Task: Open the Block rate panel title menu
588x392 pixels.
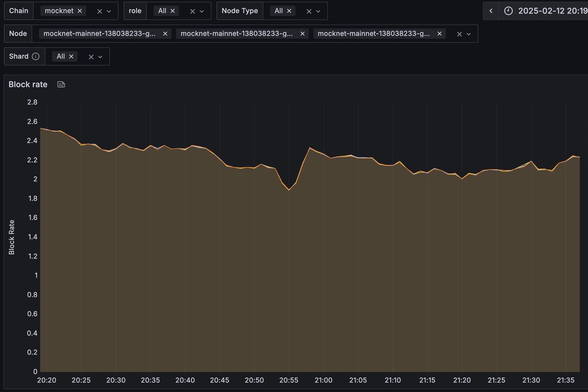Action: (x=27, y=84)
